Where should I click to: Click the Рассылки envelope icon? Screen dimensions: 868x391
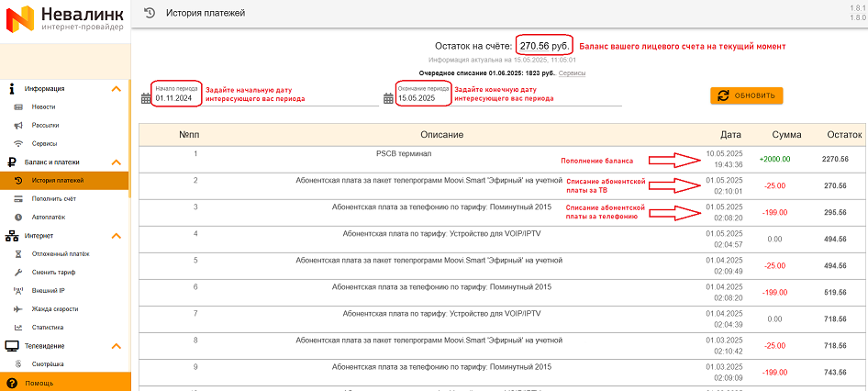click(x=18, y=126)
